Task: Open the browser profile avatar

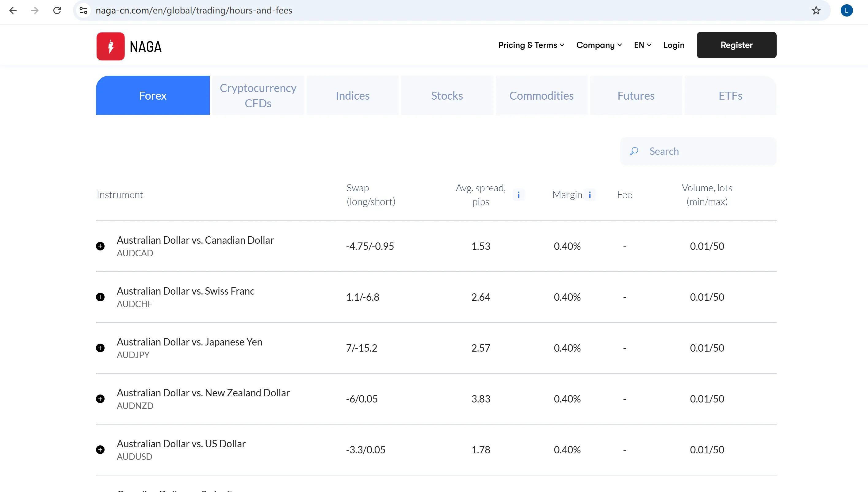Action: pyautogui.click(x=846, y=10)
